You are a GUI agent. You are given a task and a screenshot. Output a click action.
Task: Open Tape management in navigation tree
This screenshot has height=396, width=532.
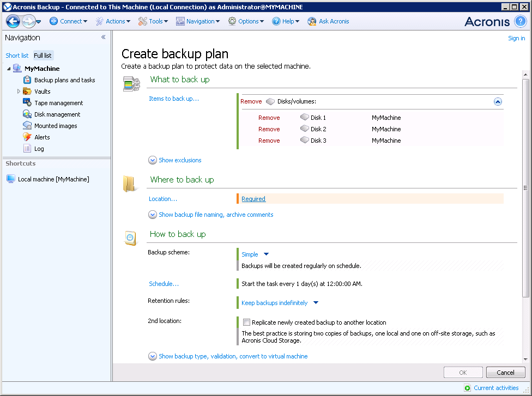click(x=59, y=103)
